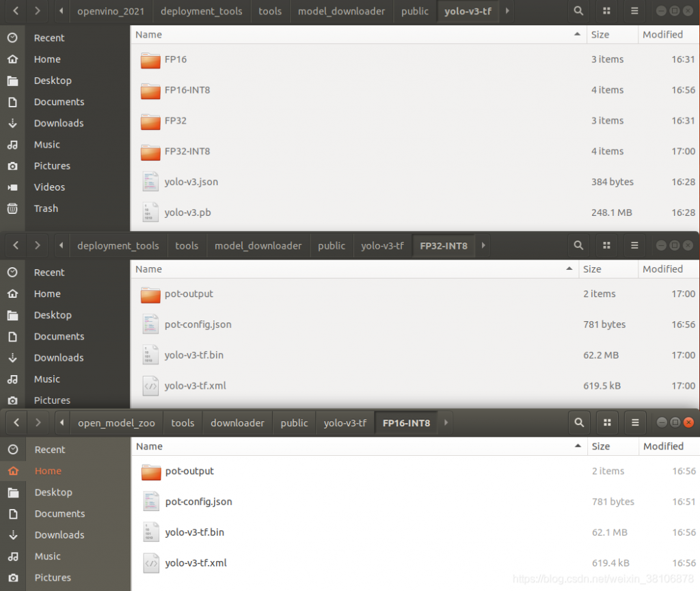Click the yolo-v3.json file icon

tap(150, 182)
